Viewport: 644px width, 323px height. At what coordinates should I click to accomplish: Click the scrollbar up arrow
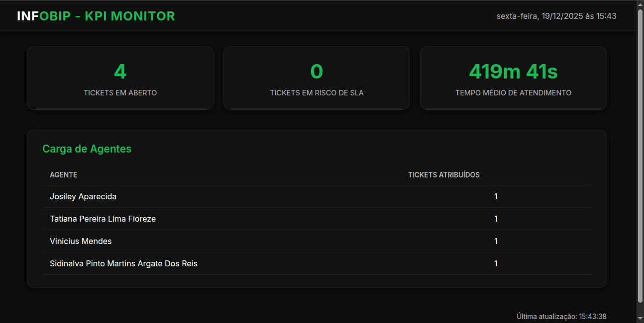click(639, 4)
